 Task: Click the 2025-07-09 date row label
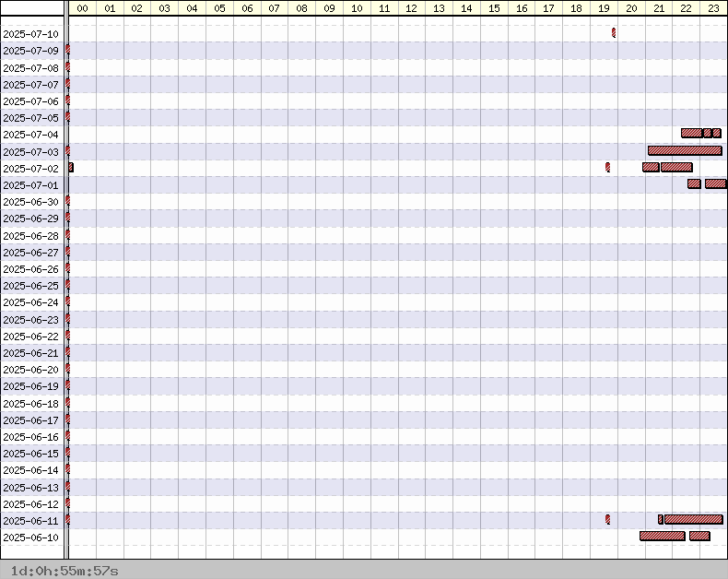coord(30,51)
